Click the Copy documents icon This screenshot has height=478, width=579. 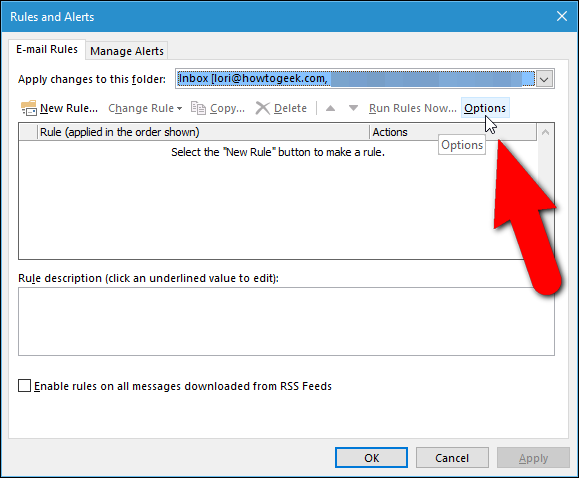(198, 108)
